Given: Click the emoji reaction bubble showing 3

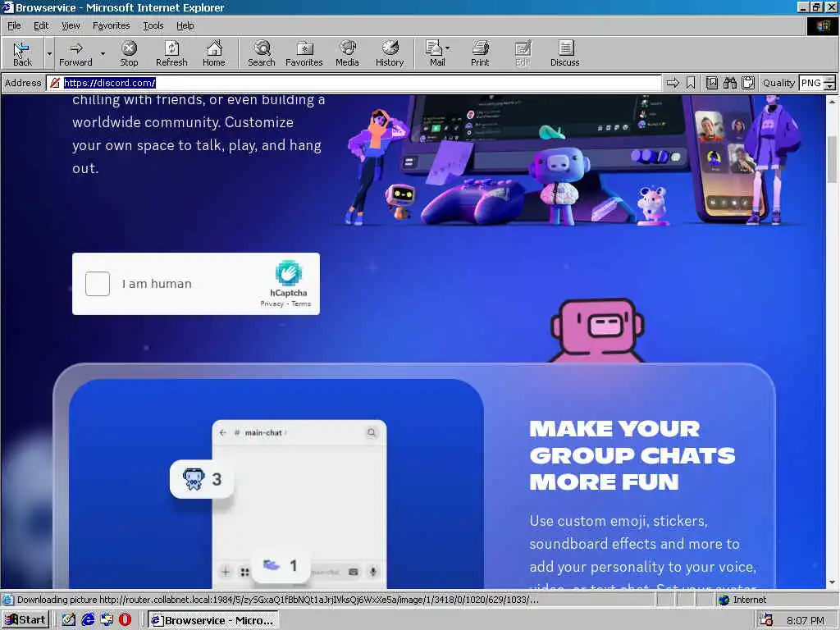Looking at the screenshot, I should 202,479.
